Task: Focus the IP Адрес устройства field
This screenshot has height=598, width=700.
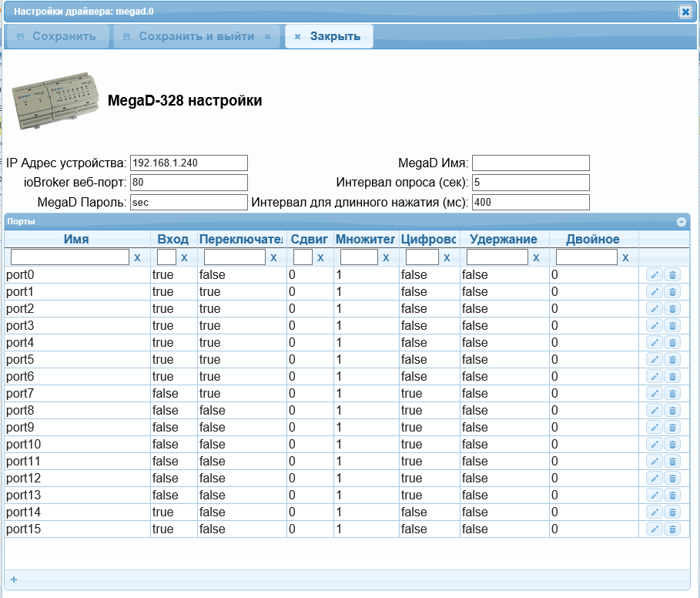Action: click(x=189, y=163)
